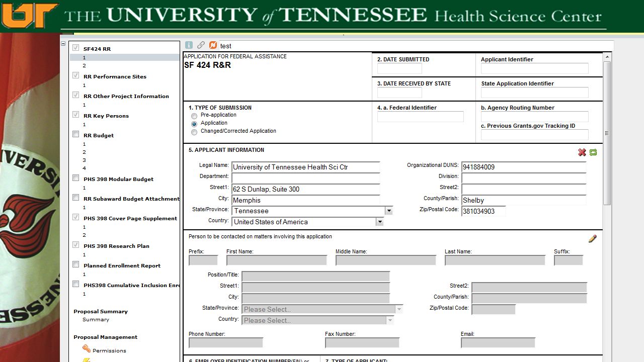The image size is (644, 362).
Task: Open the Permissions link
Action: (109, 351)
